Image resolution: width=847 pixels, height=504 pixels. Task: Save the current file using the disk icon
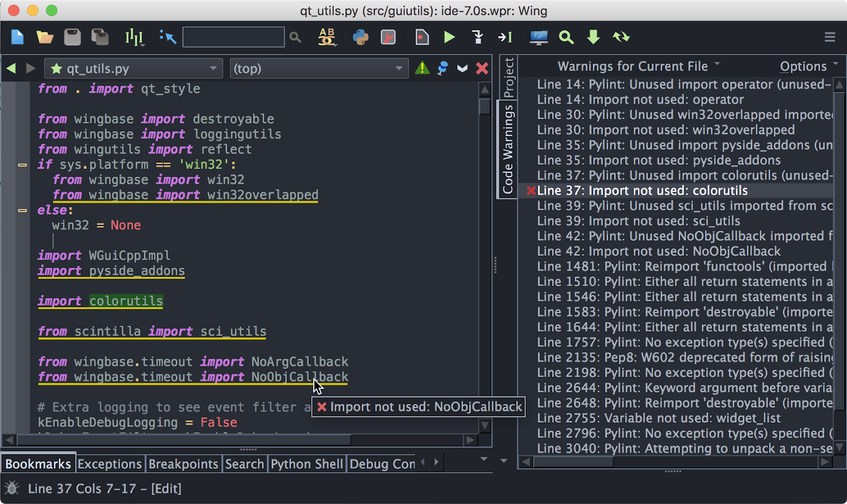[x=73, y=37]
